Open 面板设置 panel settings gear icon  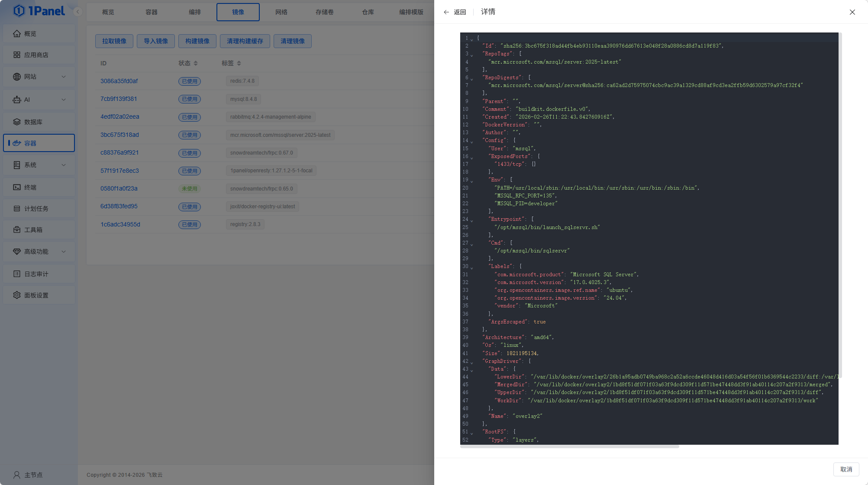point(17,295)
